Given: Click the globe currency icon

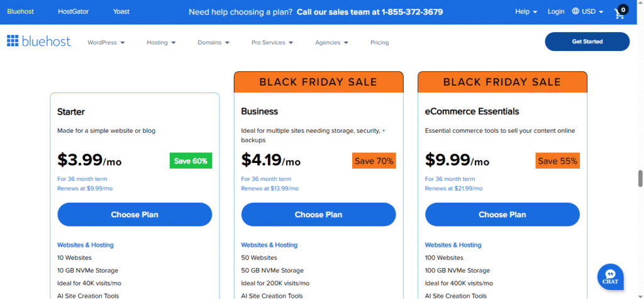Looking at the screenshot, I should coord(575,12).
